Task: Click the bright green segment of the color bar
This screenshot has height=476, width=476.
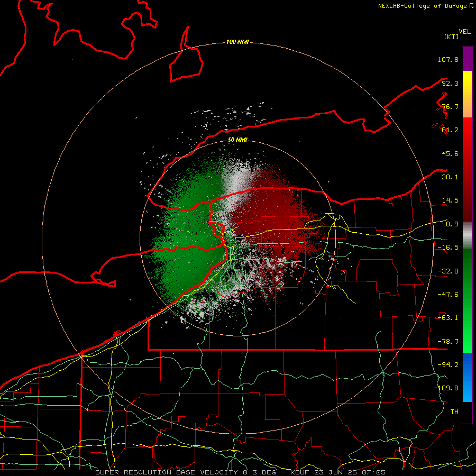Action: [x=467, y=300]
